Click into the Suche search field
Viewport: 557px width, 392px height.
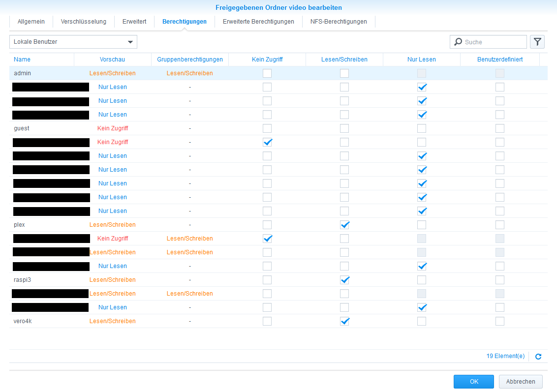[489, 42]
